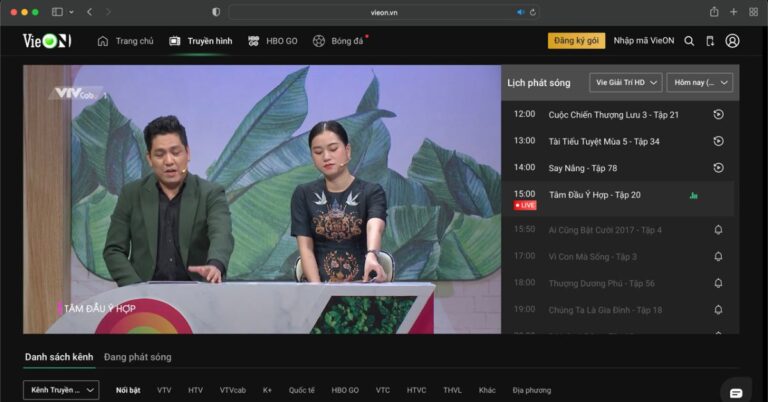Replay Cuộc Chiến Thượng Lưu 3 episode

[718, 114]
